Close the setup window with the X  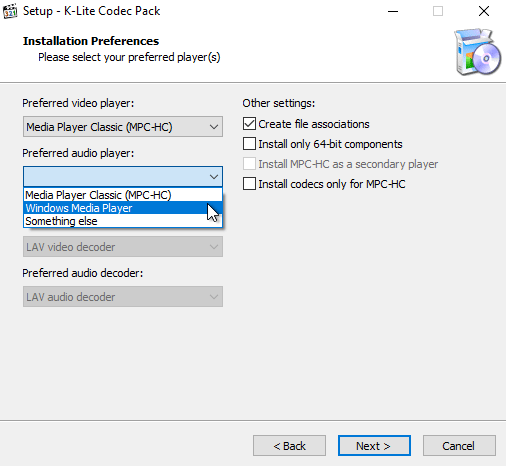[484, 11]
